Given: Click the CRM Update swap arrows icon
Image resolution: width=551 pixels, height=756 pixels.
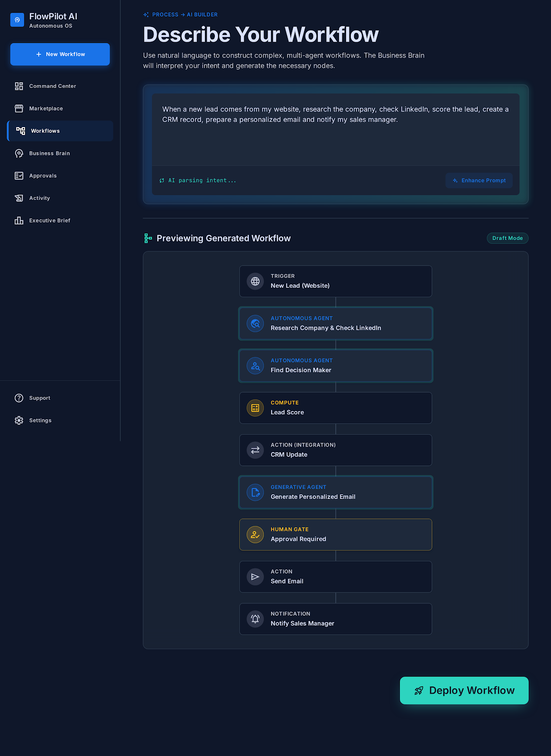Looking at the screenshot, I should (x=255, y=450).
